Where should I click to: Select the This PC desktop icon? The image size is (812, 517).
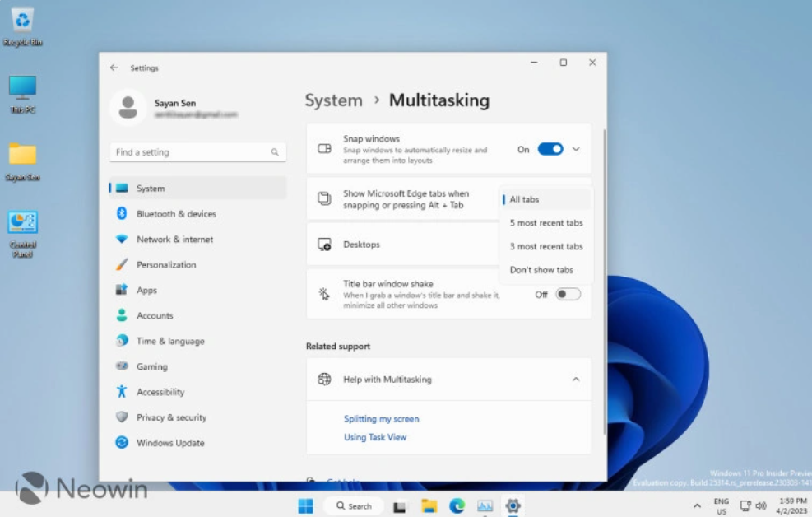[x=23, y=94]
